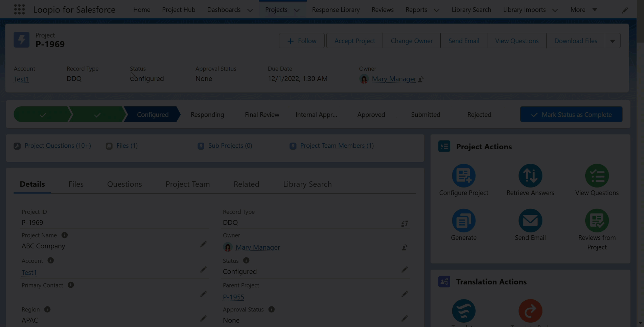Viewport: 644px width, 327px height.
Task: Click the Primary Contact info icon
Action: tap(71, 285)
